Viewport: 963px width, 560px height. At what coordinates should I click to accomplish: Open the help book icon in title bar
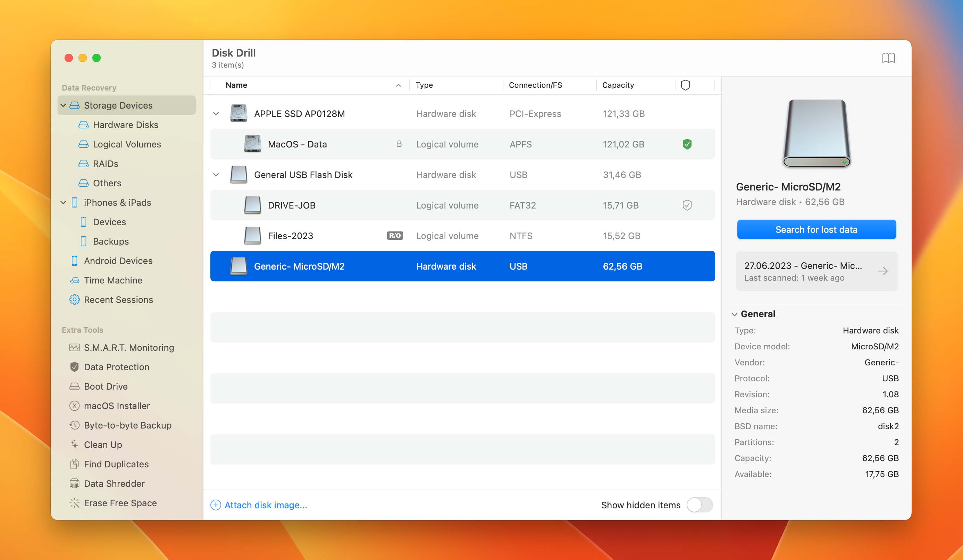pyautogui.click(x=888, y=58)
